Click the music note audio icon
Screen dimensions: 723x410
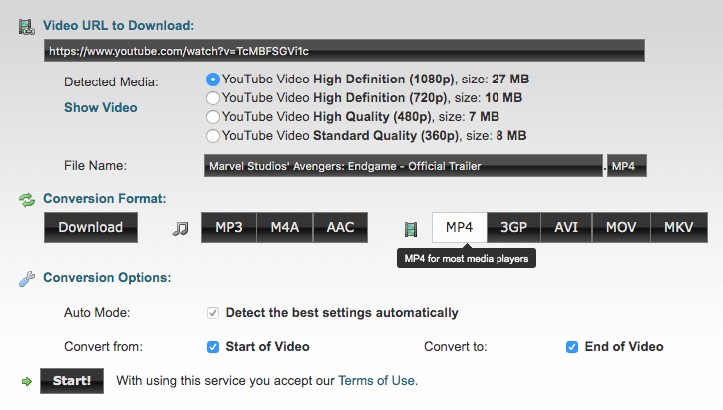click(x=180, y=228)
